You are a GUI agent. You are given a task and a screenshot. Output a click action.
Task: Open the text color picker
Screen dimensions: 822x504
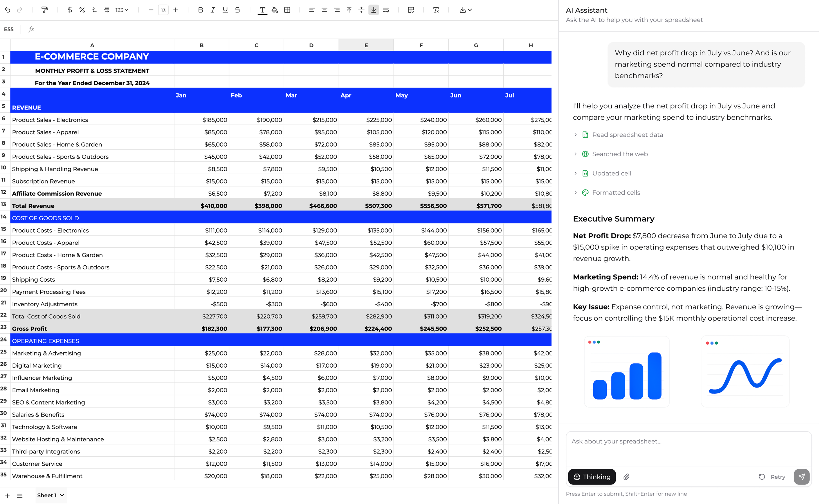[263, 10]
